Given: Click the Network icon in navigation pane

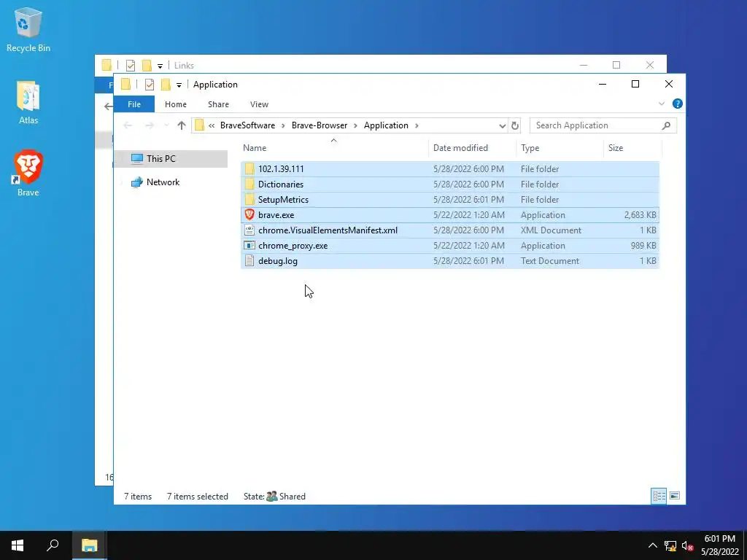Looking at the screenshot, I should tap(136, 182).
